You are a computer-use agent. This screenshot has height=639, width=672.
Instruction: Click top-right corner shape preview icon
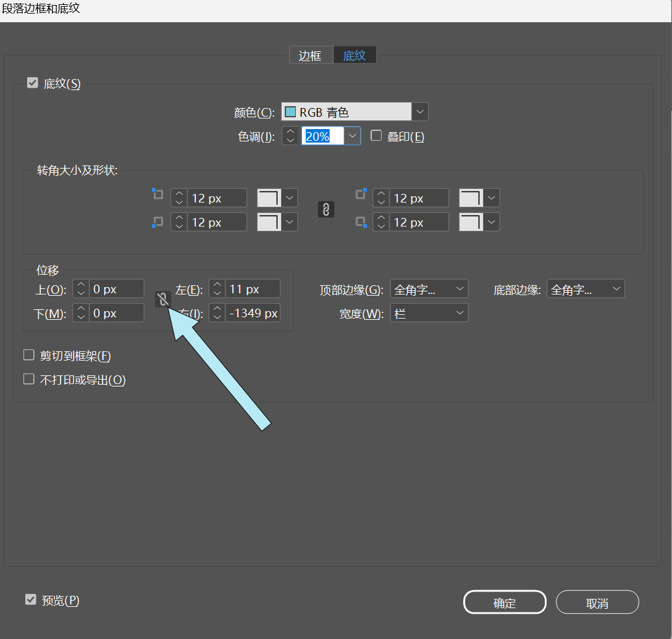(471, 198)
